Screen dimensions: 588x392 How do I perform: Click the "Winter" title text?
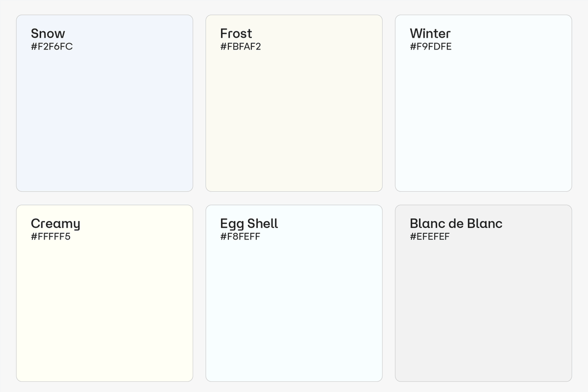(x=430, y=33)
